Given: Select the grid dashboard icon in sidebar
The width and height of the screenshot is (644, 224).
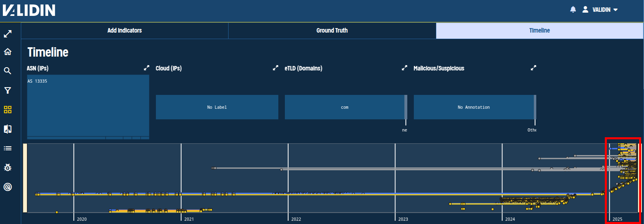Looking at the screenshot, I should click(8, 110).
